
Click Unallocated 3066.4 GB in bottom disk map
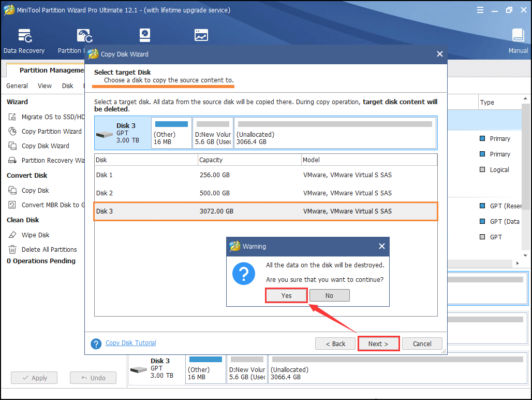(x=397, y=369)
